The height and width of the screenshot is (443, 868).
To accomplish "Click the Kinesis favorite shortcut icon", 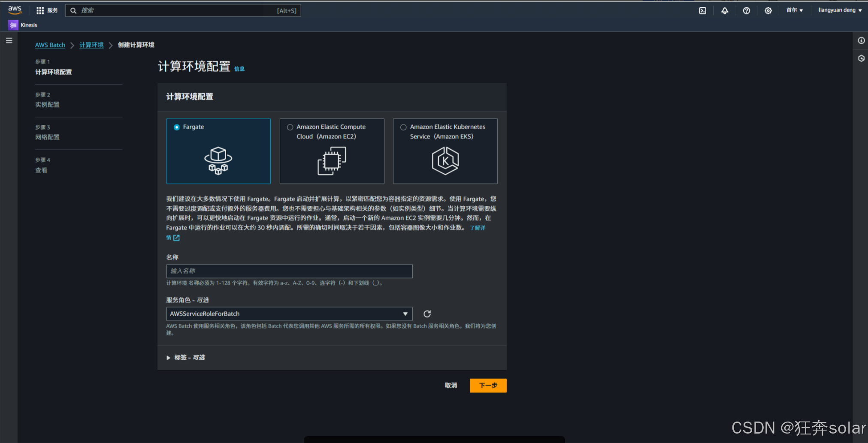I will pyautogui.click(x=13, y=25).
